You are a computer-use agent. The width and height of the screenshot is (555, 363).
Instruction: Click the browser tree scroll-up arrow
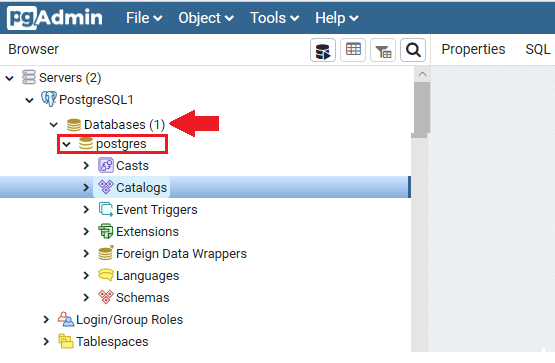[422, 74]
